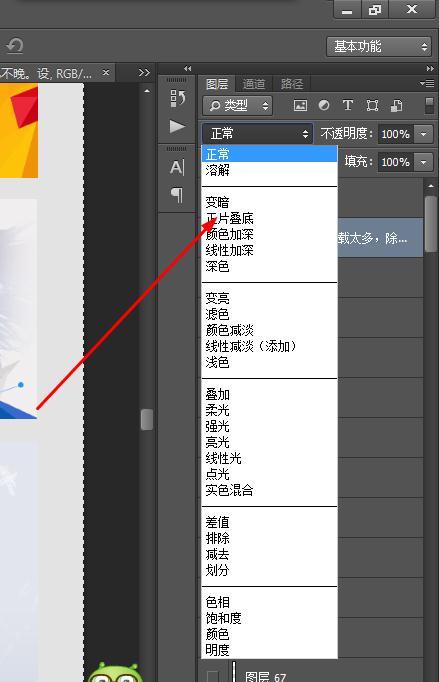Screen dimensions: 439x682
Task: Close the RGB document tab
Action: tap(106, 72)
